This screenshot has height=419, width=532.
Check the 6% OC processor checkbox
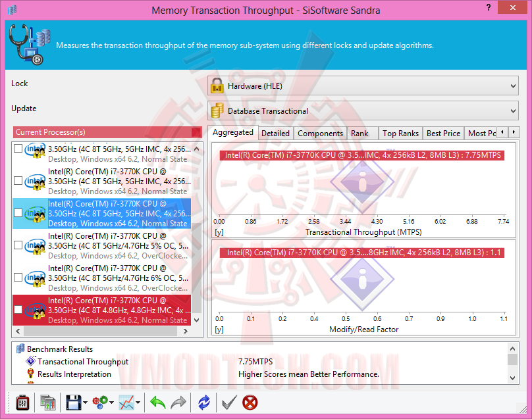point(18,278)
